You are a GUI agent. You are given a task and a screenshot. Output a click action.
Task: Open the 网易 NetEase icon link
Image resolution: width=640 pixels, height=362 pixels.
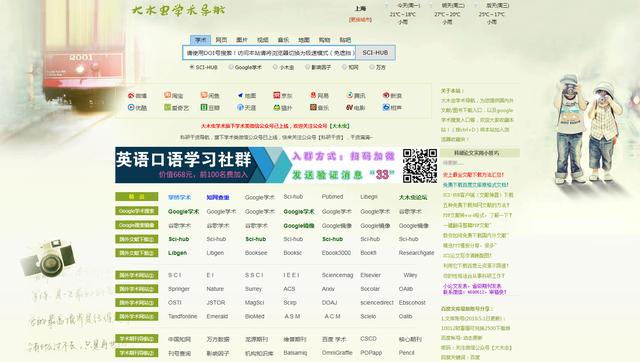point(319,95)
